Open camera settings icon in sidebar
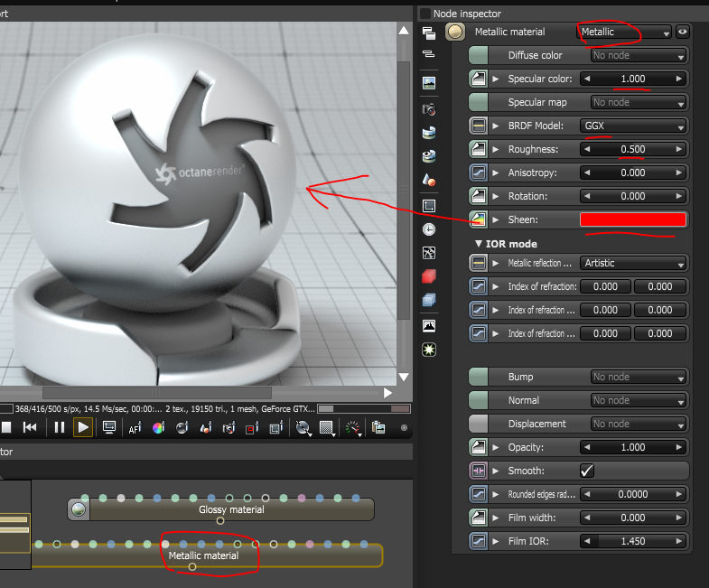Screen dimensions: 709x588 point(429,109)
